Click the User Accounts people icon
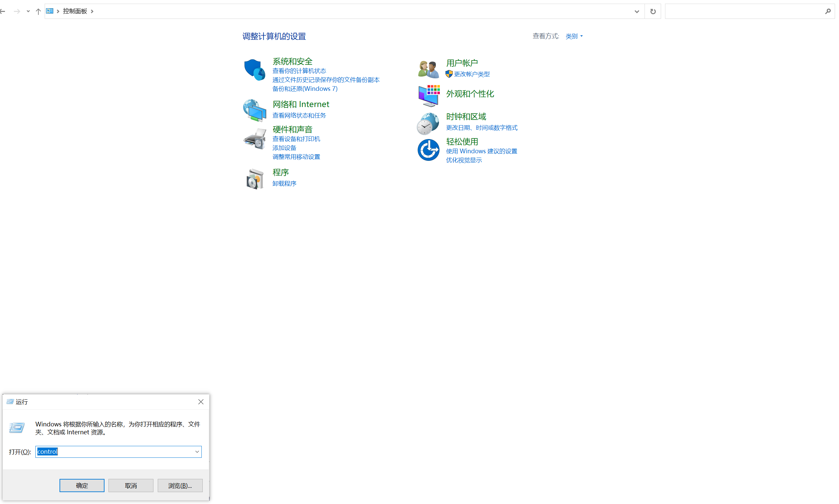The height and width of the screenshot is (504, 839). click(x=428, y=69)
